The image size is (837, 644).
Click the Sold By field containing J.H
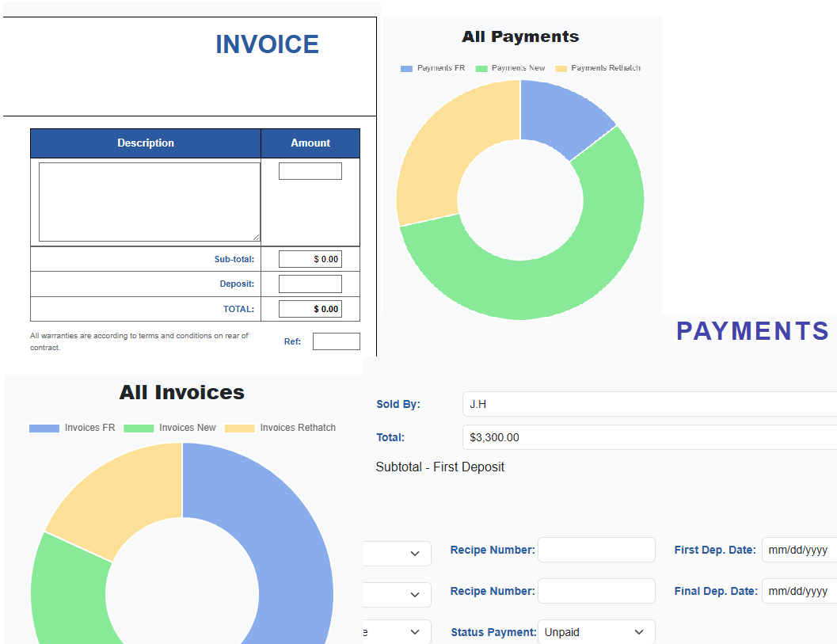649,404
